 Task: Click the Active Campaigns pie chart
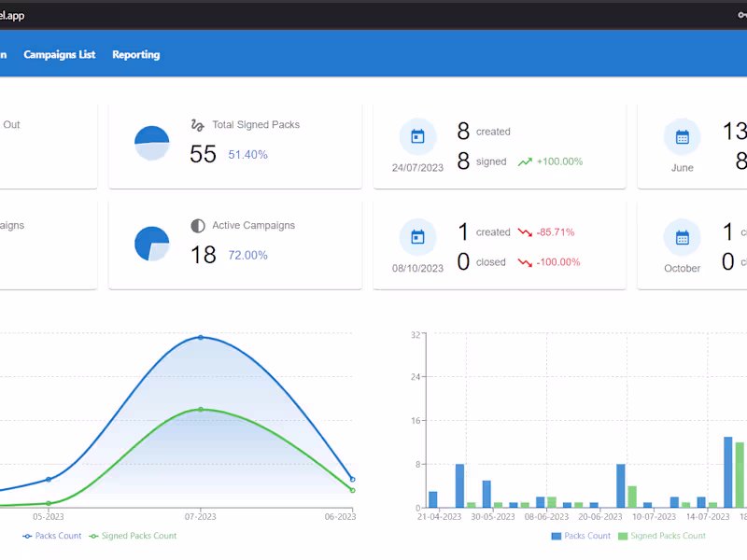(x=152, y=244)
